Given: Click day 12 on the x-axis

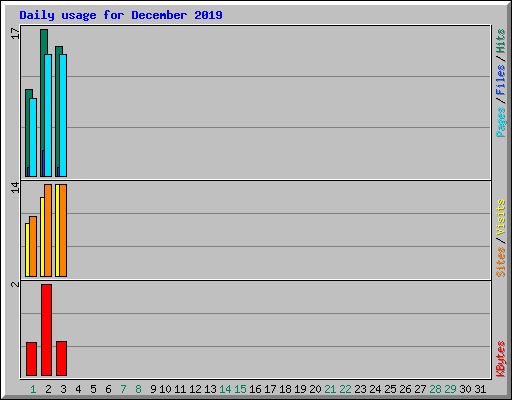Looking at the screenshot, I should pyautogui.click(x=195, y=389).
